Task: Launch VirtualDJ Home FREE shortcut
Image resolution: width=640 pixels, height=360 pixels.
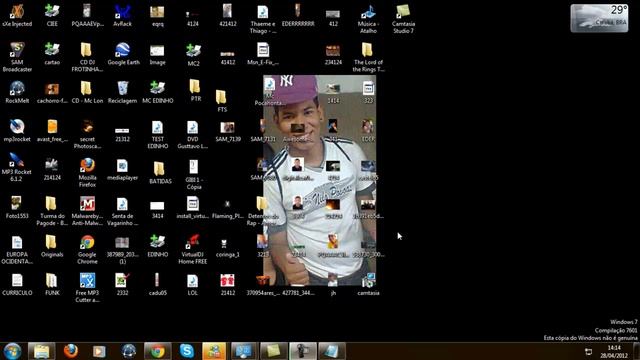Action: point(193,249)
